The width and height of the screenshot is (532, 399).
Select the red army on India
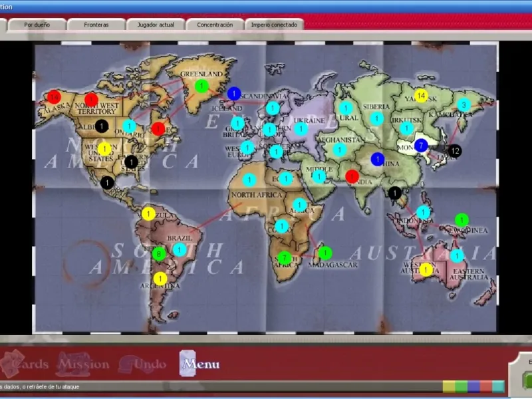pyautogui.click(x=352, y=176)
